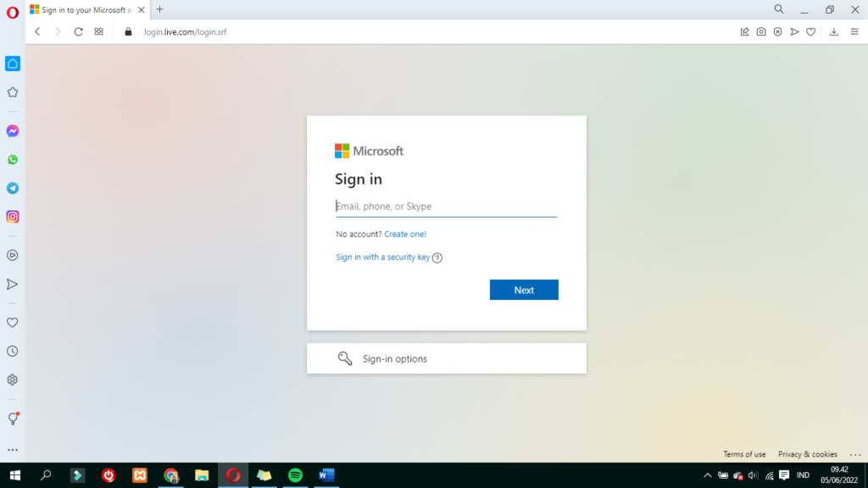
Task: Open the Opera sidebar Home icon
Action: [x=13, y=64]
